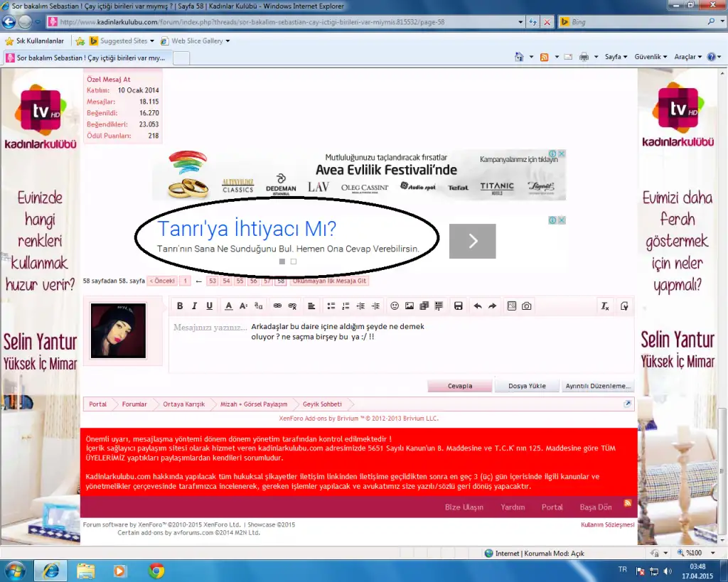Open the smiley emoticon picker
The image size is (728, 582).
point(395,306)
